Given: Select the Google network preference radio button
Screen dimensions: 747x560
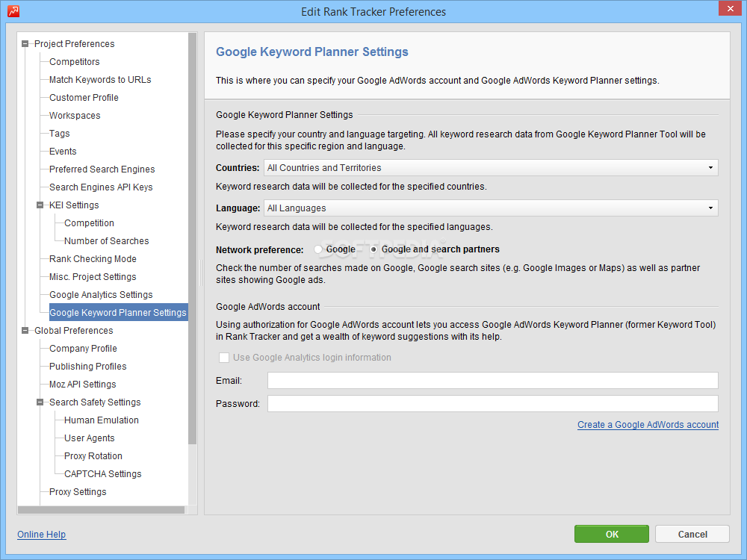Looking at the screenshot, I should [x=319, y=249].
